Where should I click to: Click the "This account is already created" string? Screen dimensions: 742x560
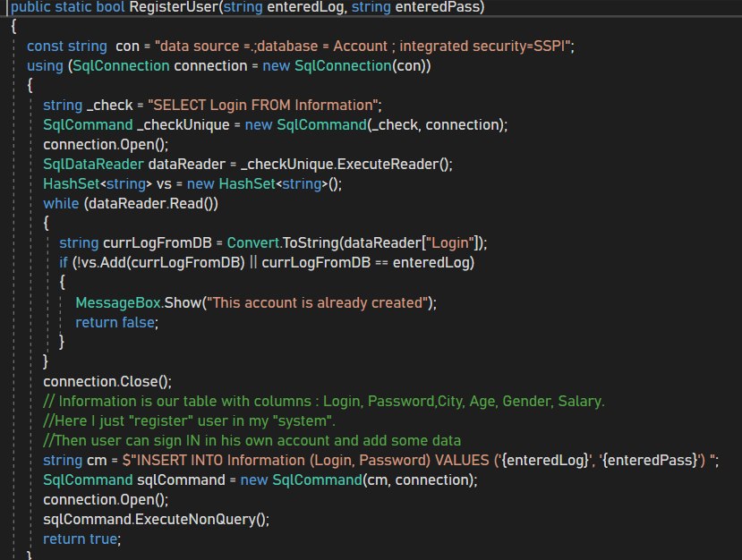[x=317, y=301]
